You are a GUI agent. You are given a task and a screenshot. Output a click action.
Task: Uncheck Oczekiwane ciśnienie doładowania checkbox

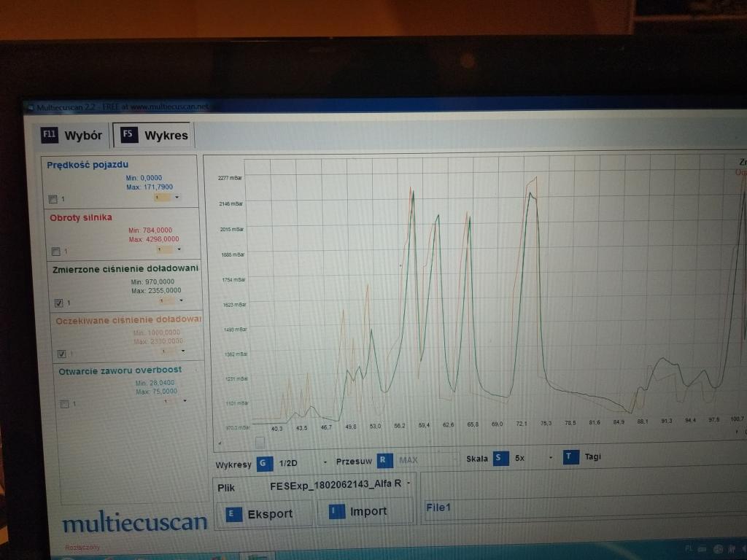pos(61,354)
